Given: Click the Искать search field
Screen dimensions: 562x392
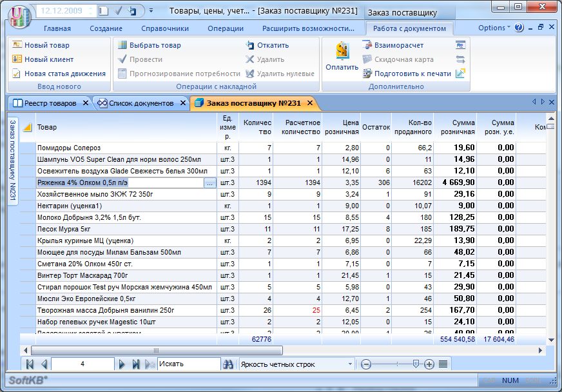Looking at the screenshot, I should (189, 364).
